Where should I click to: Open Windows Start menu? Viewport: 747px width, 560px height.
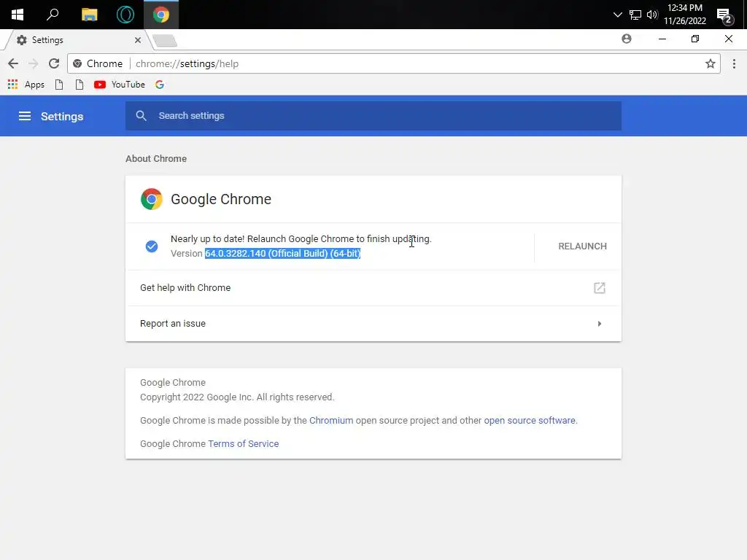coord(18,15)
